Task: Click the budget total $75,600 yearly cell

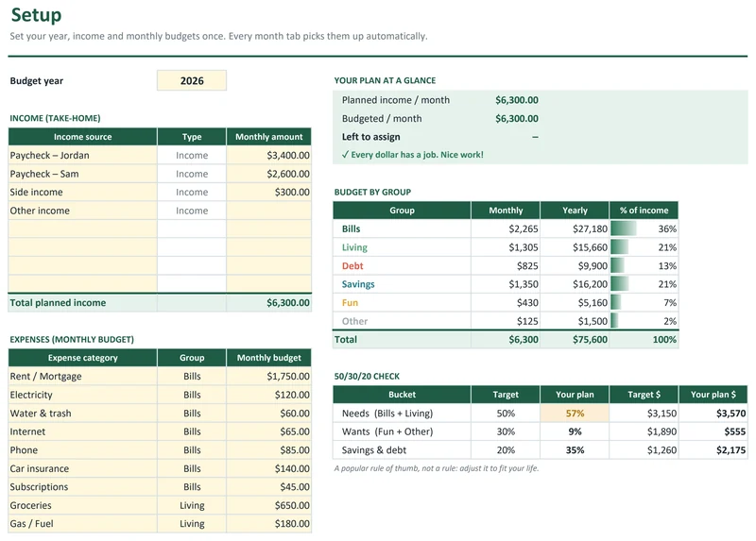Action: tap(575, 340)
